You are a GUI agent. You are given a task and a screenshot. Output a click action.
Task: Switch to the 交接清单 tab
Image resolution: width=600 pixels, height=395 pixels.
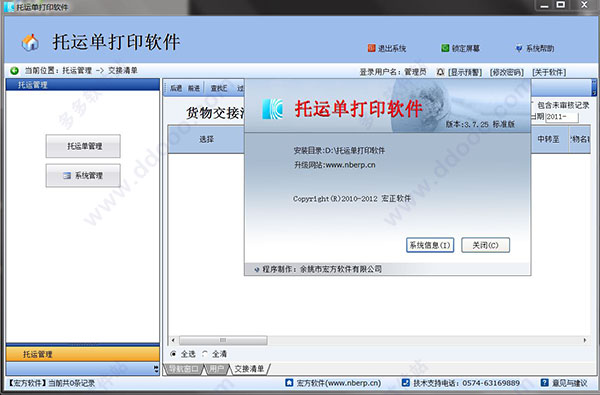click(249, 369)
